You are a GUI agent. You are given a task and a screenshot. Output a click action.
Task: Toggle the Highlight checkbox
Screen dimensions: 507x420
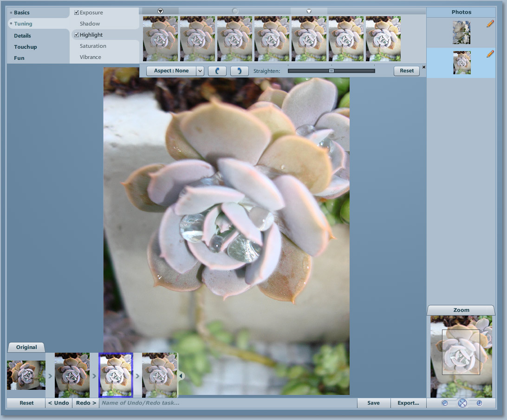[77, 35]
